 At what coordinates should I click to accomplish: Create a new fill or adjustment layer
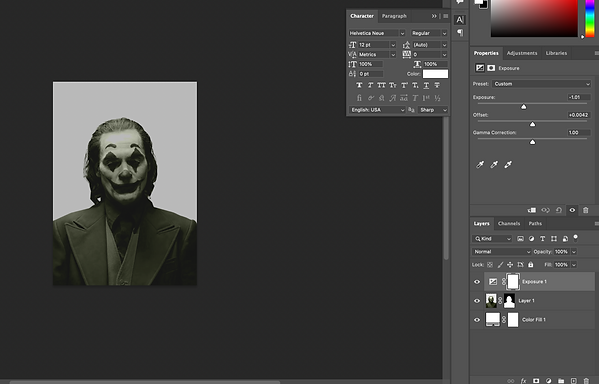coord(549,381)
